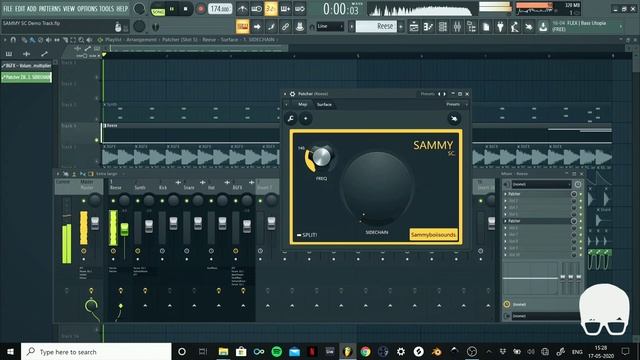The height and width of the screenshot is (360, 640).
Task: Open the Reese pattern selector
Action: [376, 27]
